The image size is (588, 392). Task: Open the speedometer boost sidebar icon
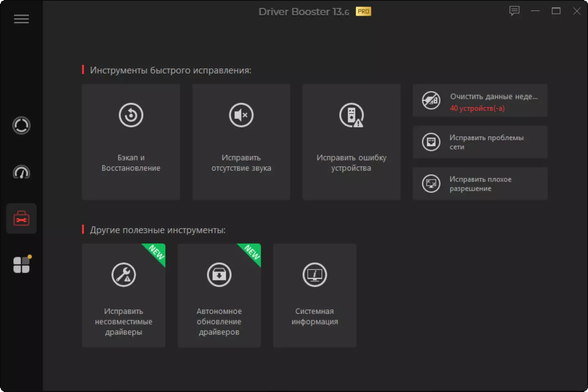(21, 172)
